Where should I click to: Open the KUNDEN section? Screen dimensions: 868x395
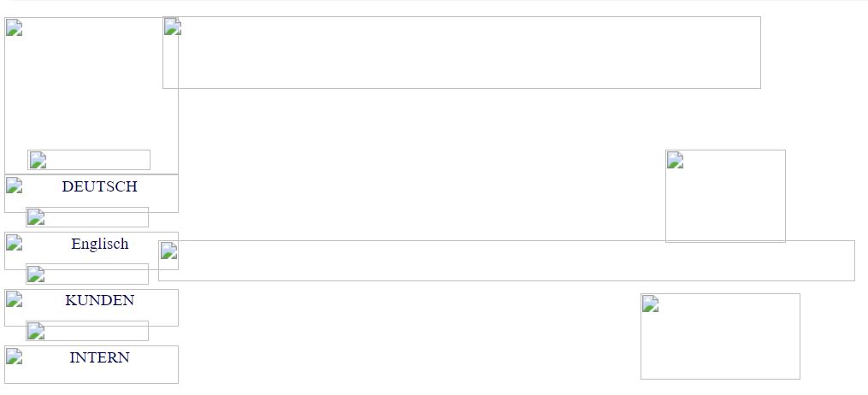(99, 300)
